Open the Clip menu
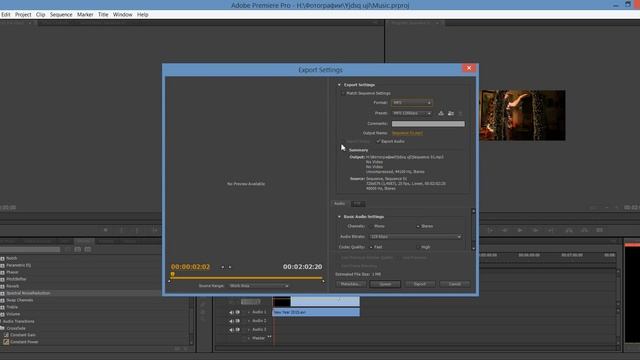The image size is (640, 360). (40, 14)
